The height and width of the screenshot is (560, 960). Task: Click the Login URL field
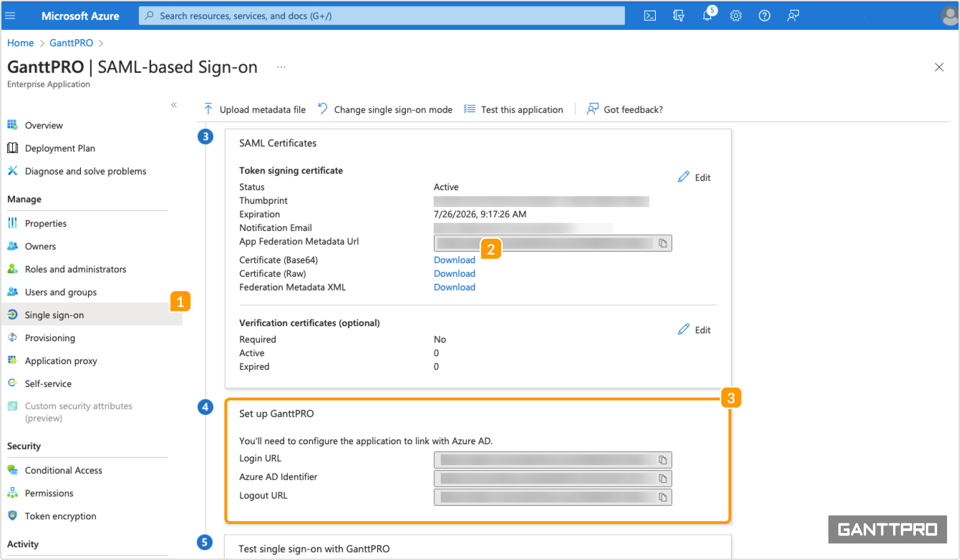552,460
